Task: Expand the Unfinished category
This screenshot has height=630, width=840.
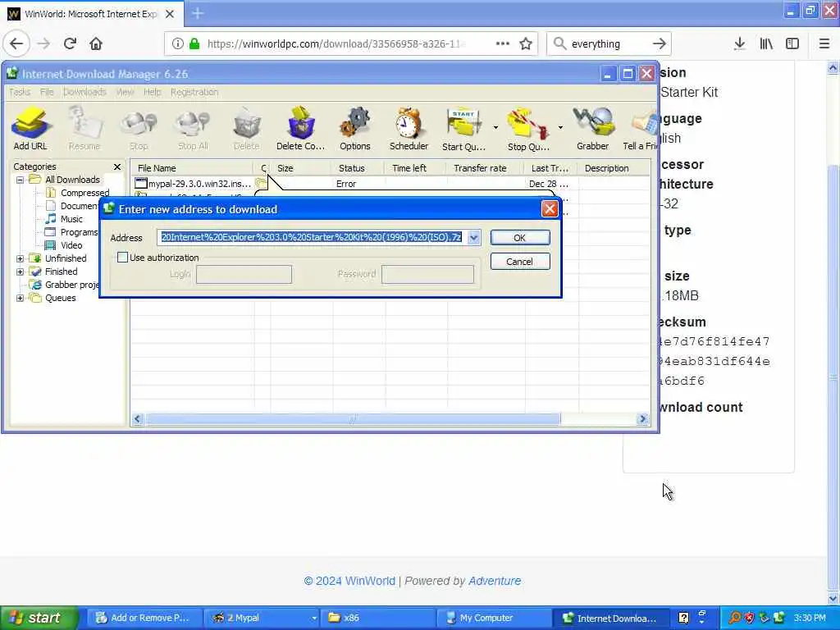Action: [x=20, y=258]
